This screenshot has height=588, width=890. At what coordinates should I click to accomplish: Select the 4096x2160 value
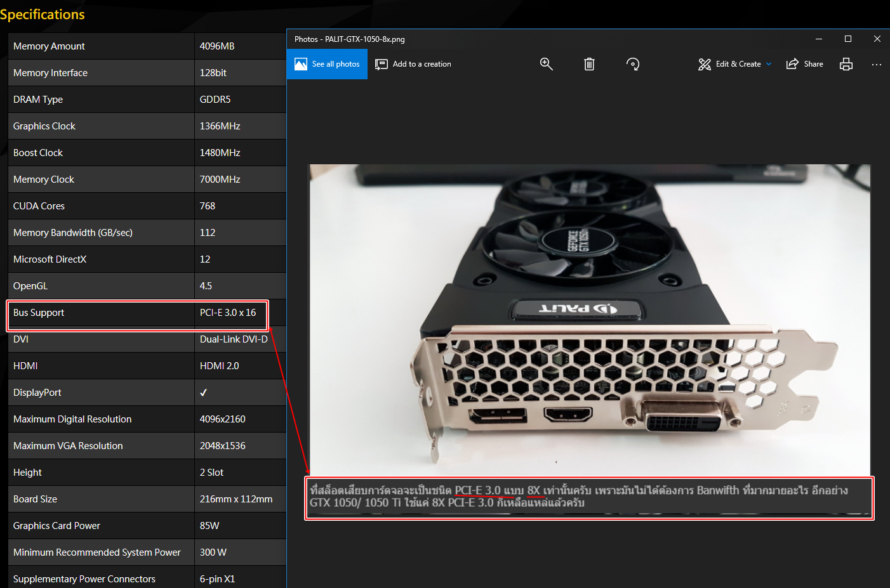point(223,419)
